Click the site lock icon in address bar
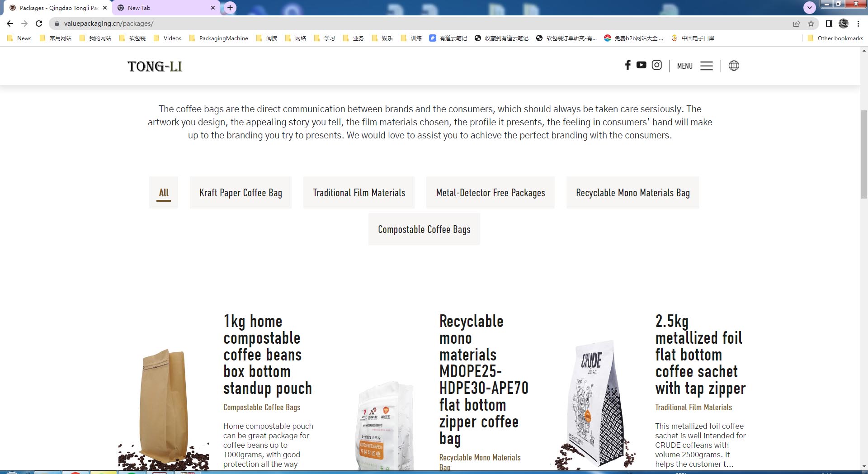Viewport: 868px width, 474px height. click(57, 24)
